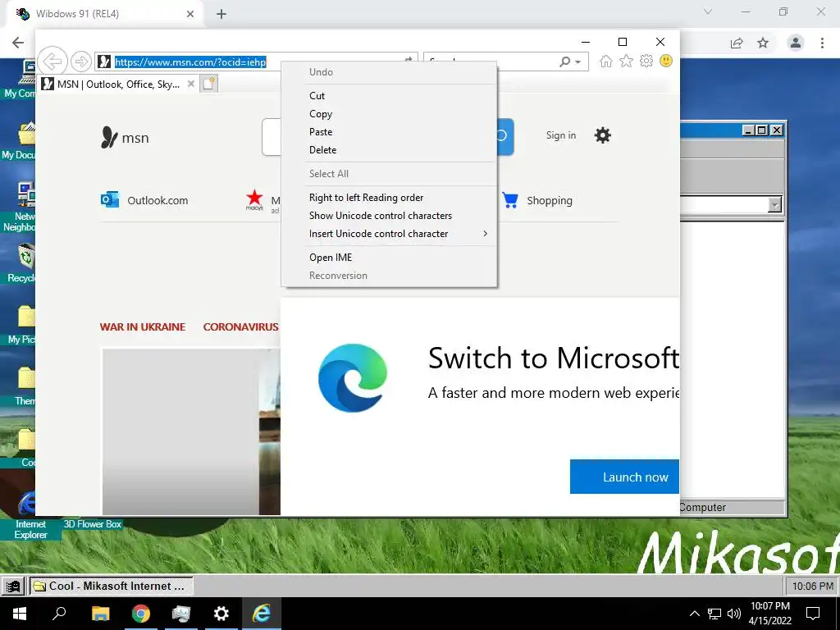Image resolution: width=840 pixels, height=630 pixels.
Task: Expand the Insert Unicode control character submenu
Action: pos(486,234)
